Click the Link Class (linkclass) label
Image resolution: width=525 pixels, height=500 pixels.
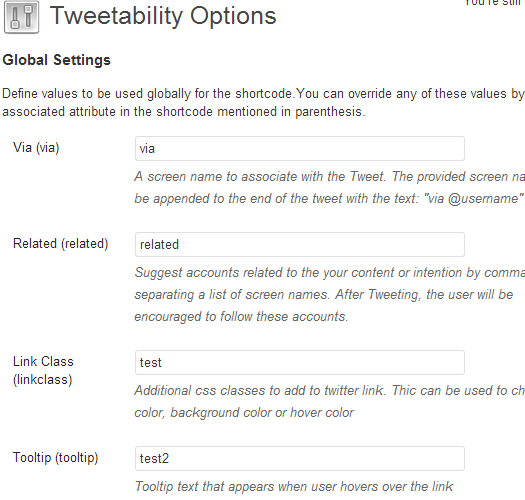(43, 371)
